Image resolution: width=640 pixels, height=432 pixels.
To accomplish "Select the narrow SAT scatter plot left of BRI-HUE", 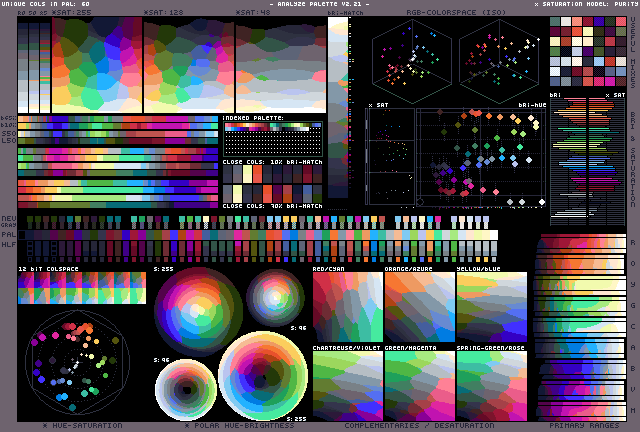I will [390, 156].
